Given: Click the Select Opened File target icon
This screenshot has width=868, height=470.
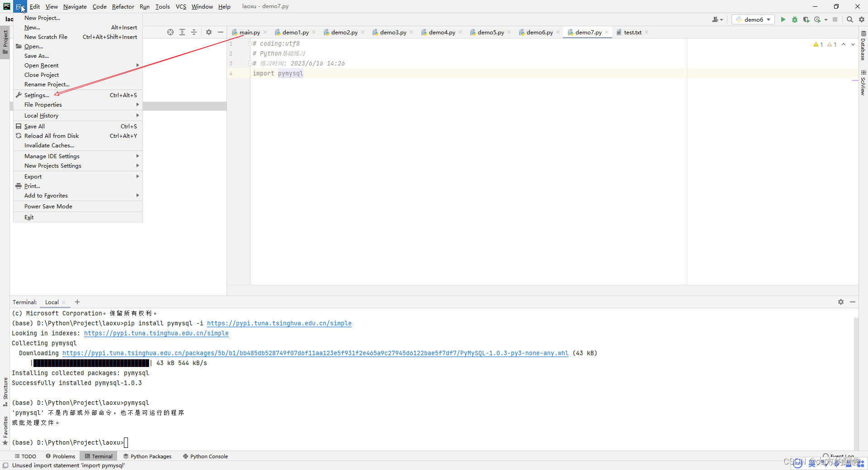Looking at the screenshot, I should click(170, 32).
